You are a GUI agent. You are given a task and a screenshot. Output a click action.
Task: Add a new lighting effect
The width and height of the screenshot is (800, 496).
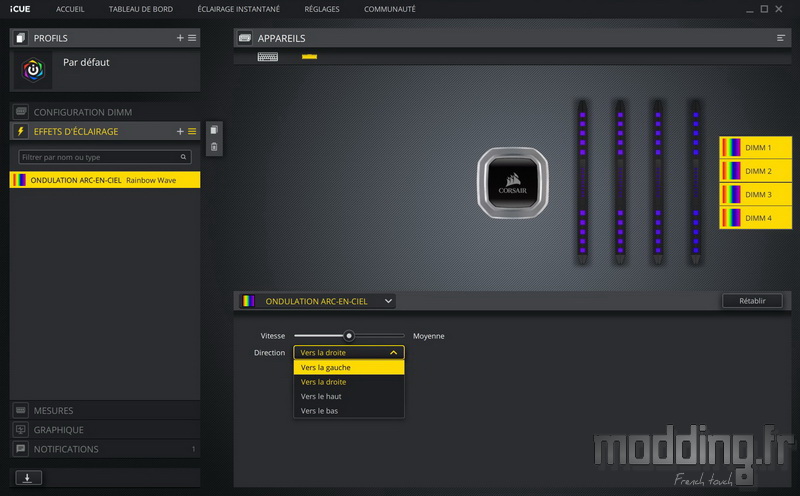(180, 131)
